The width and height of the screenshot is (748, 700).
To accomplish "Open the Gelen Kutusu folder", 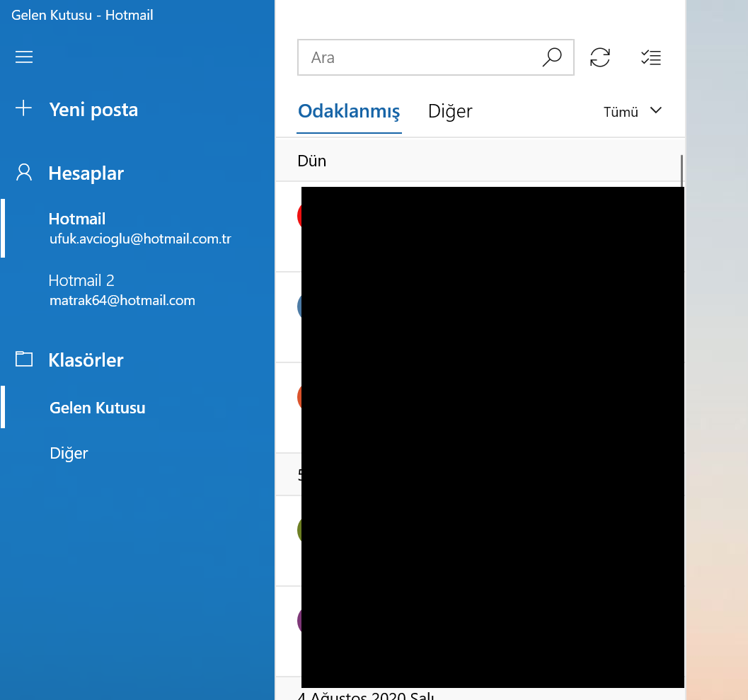I will tap(137, 408).
